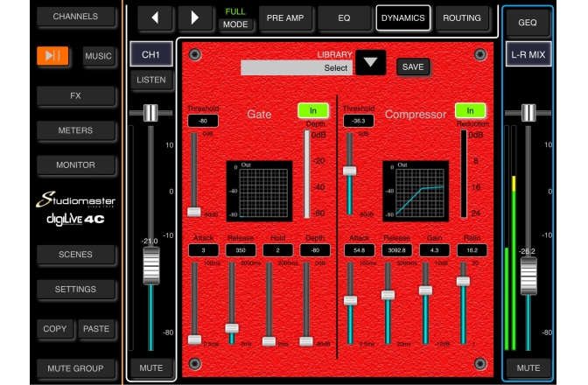This screenshot has height=385, width=588.
Task: Click the Gate transfer curve graph
Action: pos(259,191)
